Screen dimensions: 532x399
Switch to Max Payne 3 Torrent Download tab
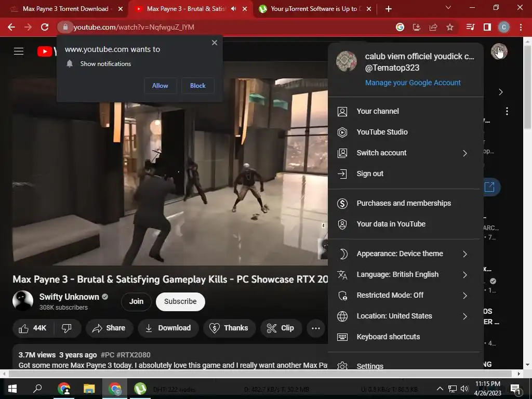(65, 9)
